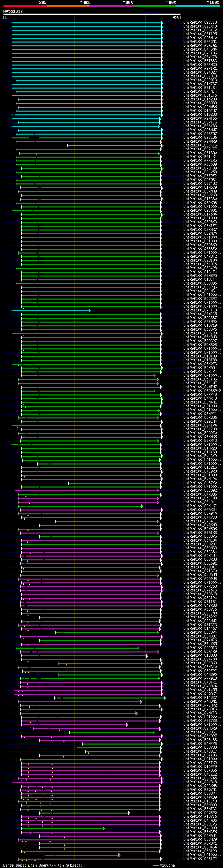The height and width of the screenshot is (868, 223).
Task: Click the label UniRef100_Q7PPF8
Action: click(x=200, y=395)
